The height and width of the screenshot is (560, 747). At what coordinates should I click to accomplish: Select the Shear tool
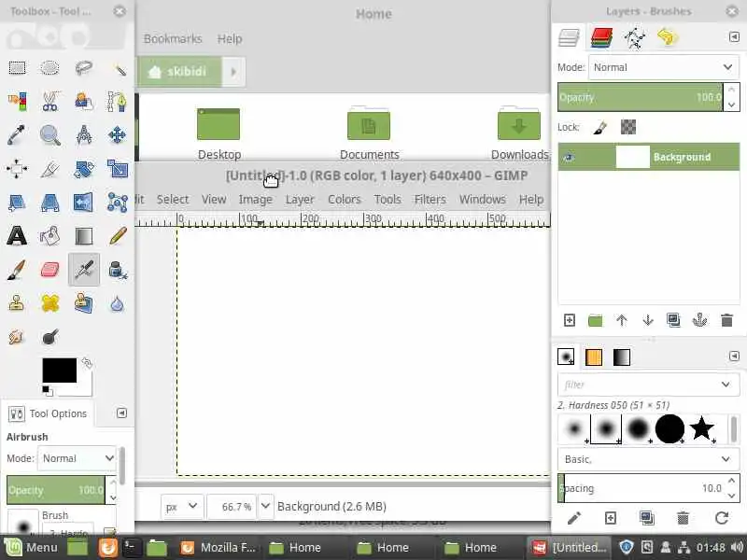17,203
